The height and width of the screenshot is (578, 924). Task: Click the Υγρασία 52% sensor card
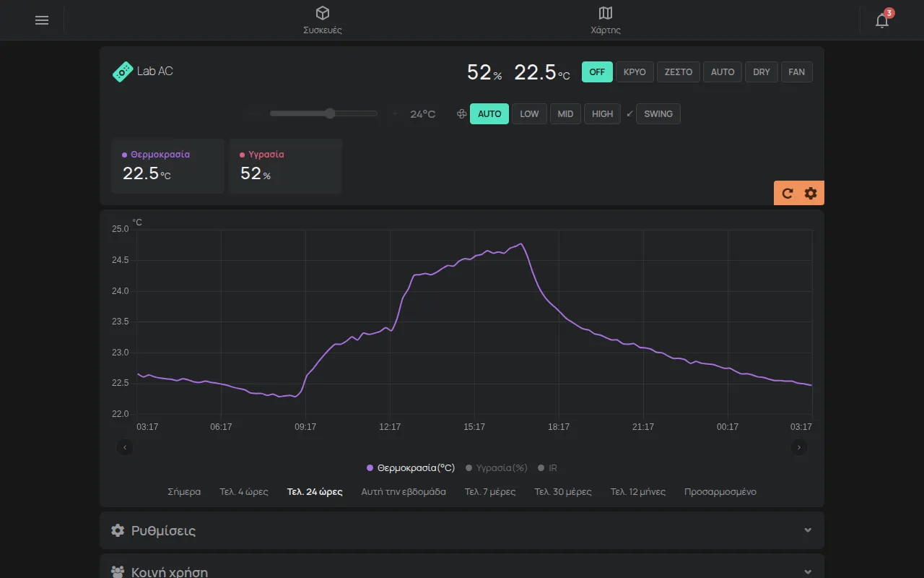[x=285, y=166]
